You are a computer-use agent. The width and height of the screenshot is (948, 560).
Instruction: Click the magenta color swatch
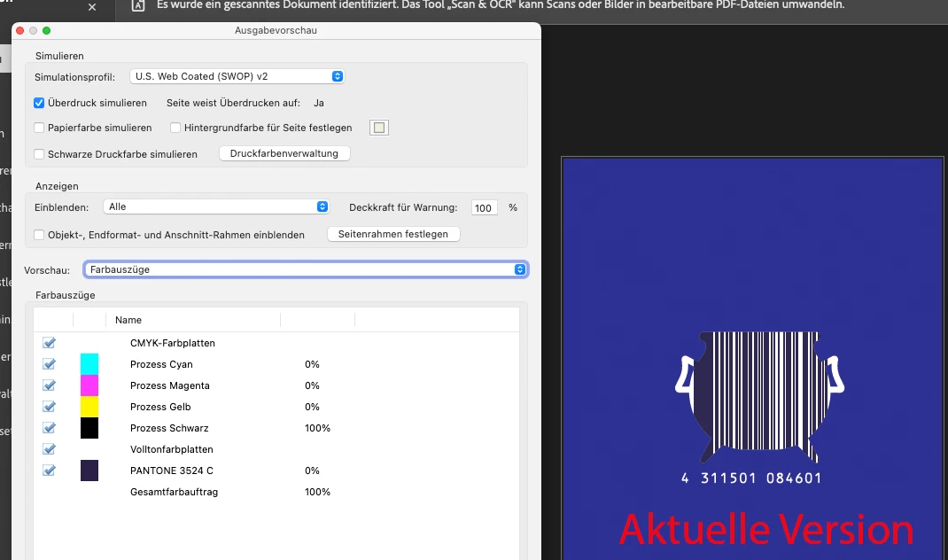(x=89, y=385)
